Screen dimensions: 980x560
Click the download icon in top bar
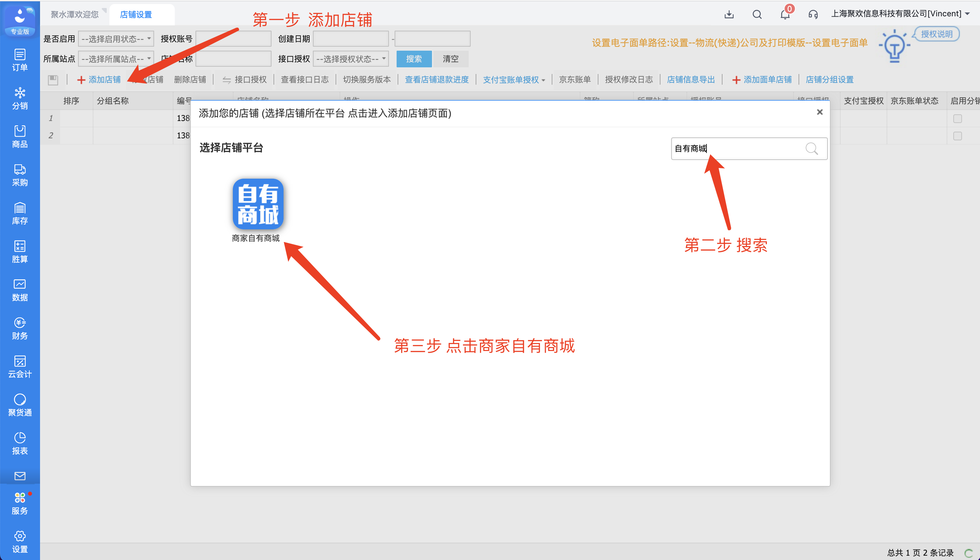[x=729, y=15]
